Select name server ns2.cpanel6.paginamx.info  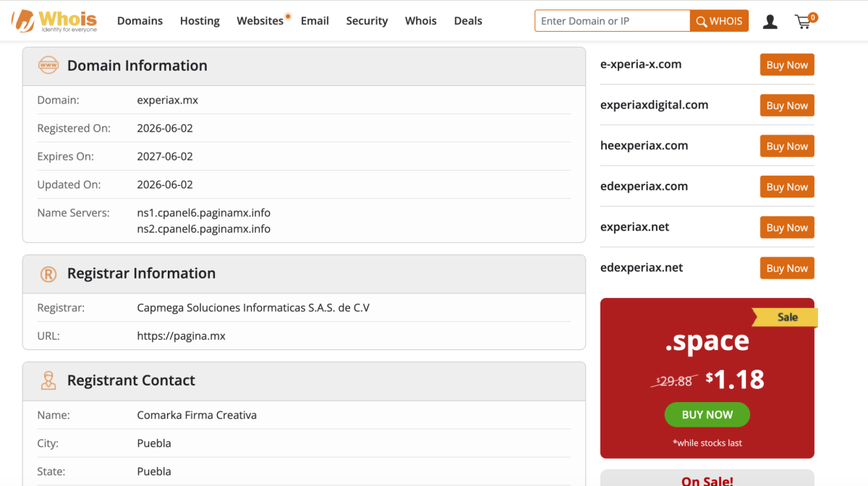pyautogui.click(x=203, y=229)
